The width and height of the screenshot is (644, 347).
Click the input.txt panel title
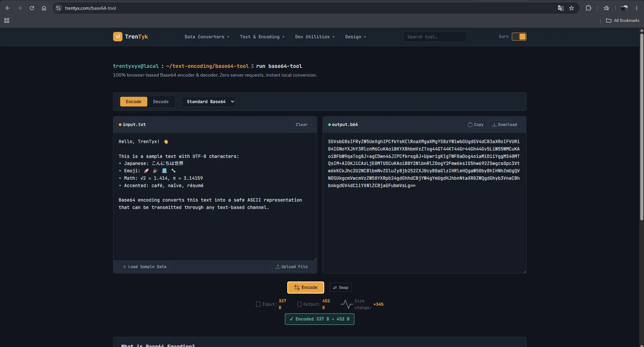(134, 125)
